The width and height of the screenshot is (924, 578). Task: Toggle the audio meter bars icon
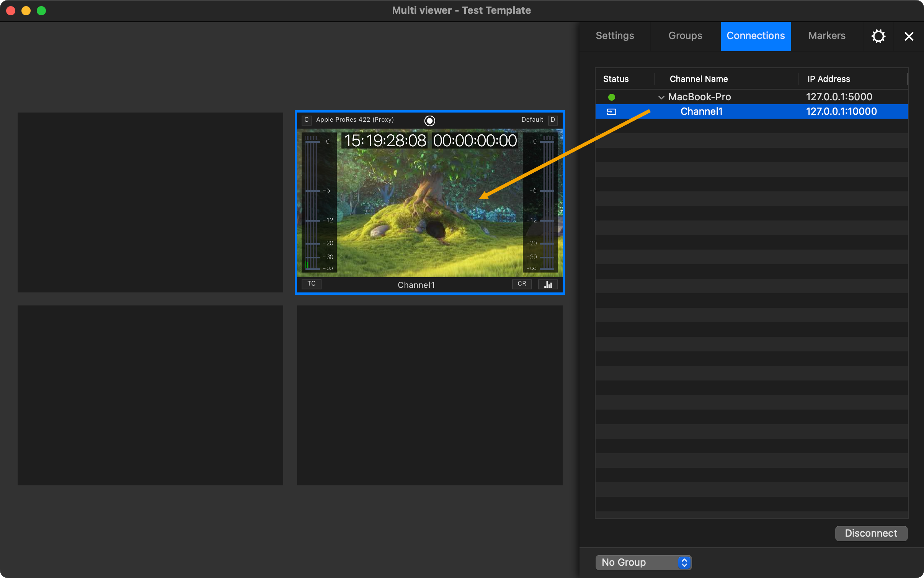(548, 284)
